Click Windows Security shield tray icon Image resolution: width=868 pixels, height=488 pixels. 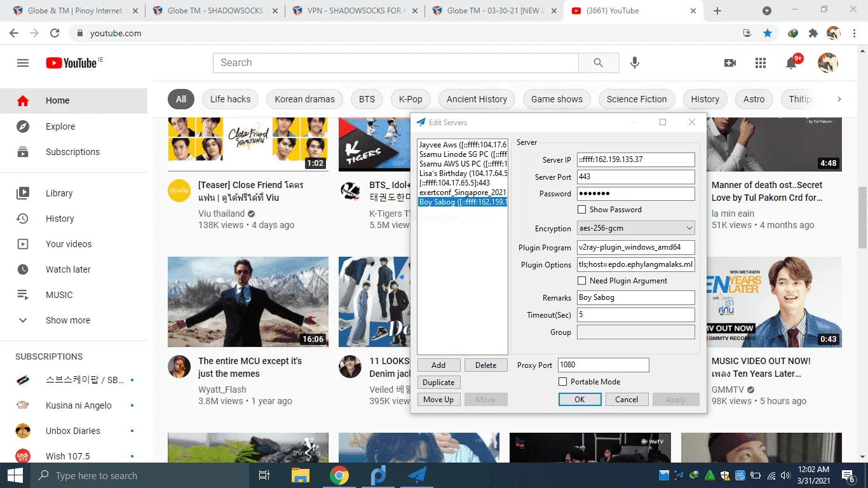click(x=725, y=475)
